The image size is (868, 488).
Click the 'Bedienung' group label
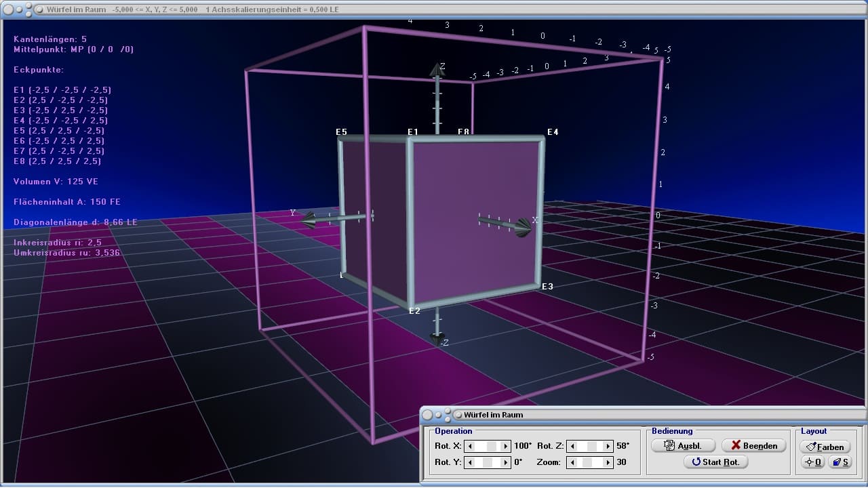click(672, 431)
